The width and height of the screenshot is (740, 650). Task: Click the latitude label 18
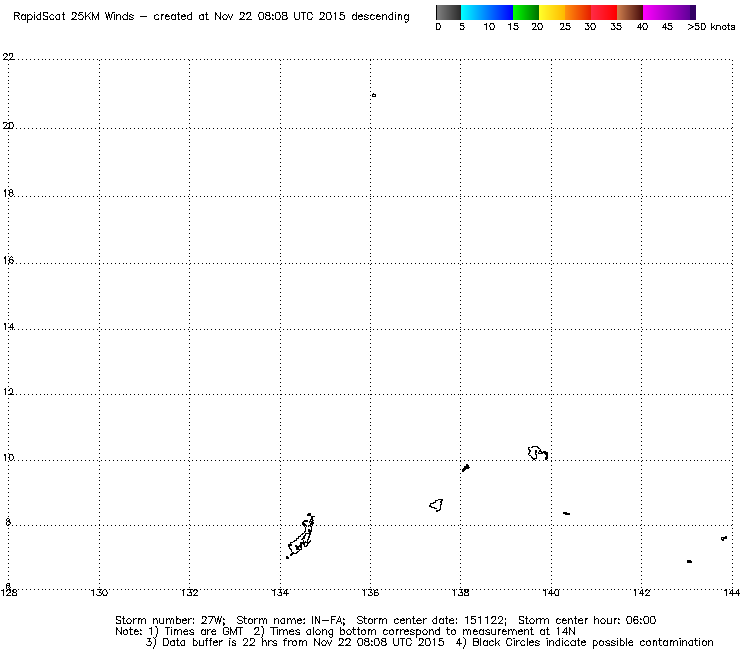click(8, 193)
